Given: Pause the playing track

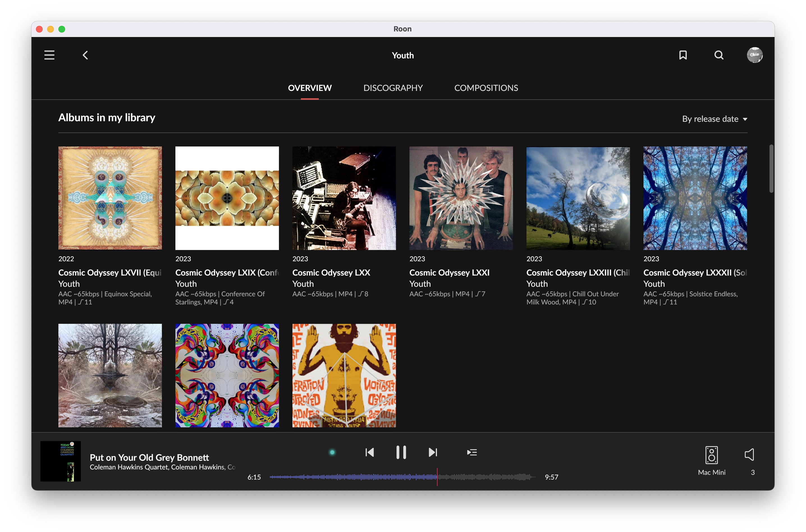Looking at the screenshot, I should [x=401, y=452].
